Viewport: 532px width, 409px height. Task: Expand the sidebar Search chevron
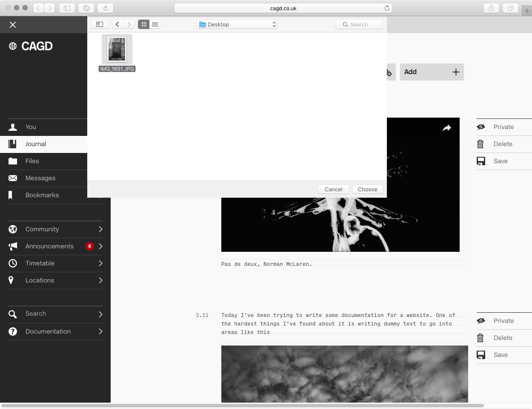click(100, 314)
